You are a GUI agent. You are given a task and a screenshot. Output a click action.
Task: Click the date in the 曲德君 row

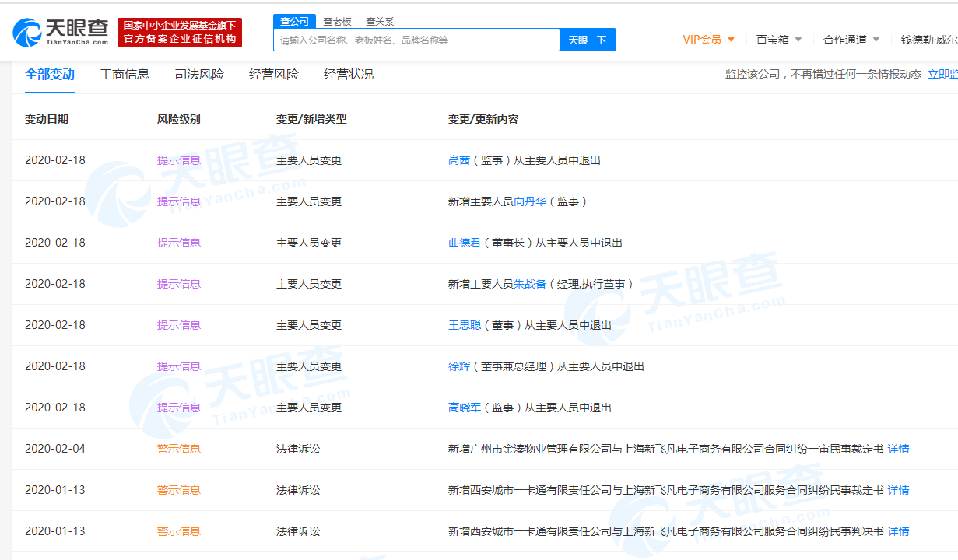(x=55, y=243)
